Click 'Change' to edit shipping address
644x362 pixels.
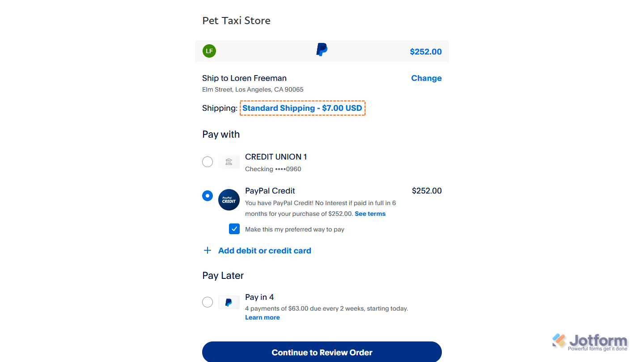click(x=426, y=78)
